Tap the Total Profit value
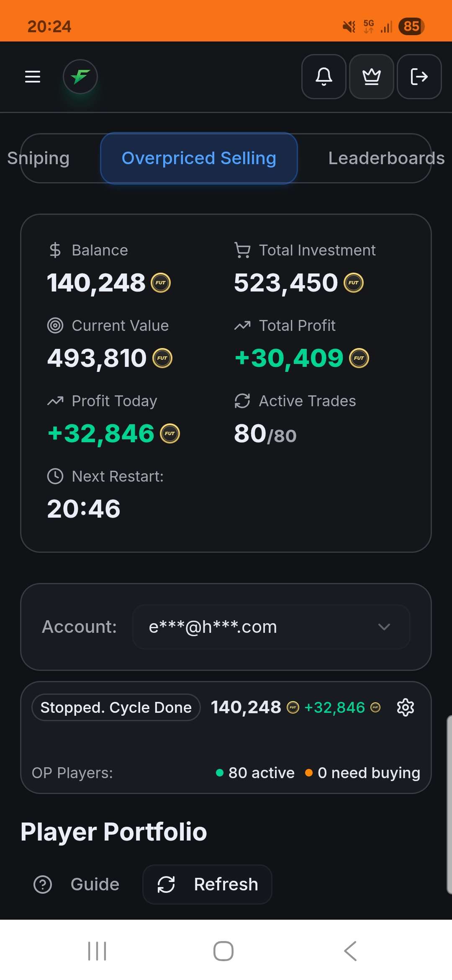Screen dimensions: 452x980 pos(289,358)
